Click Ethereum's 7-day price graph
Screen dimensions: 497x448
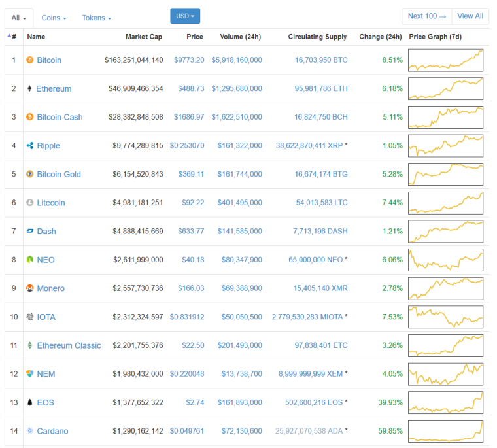tap(445, 89)
